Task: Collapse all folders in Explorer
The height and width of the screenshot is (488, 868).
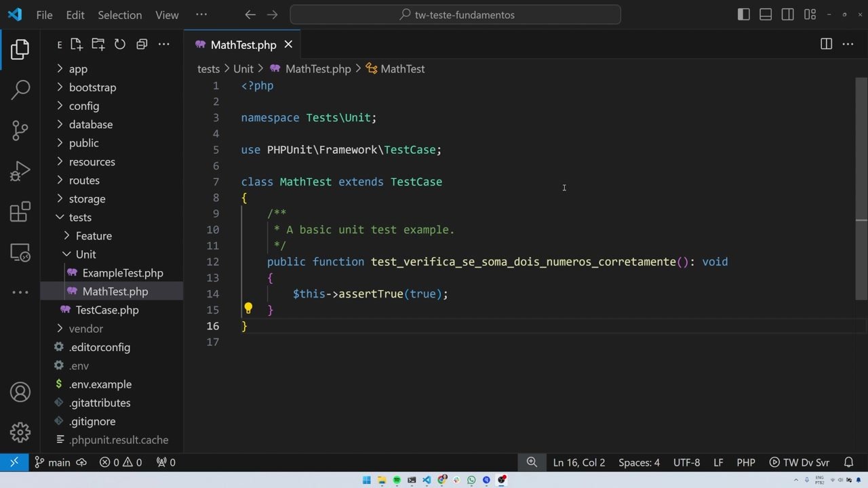Action: coord(142,45)
